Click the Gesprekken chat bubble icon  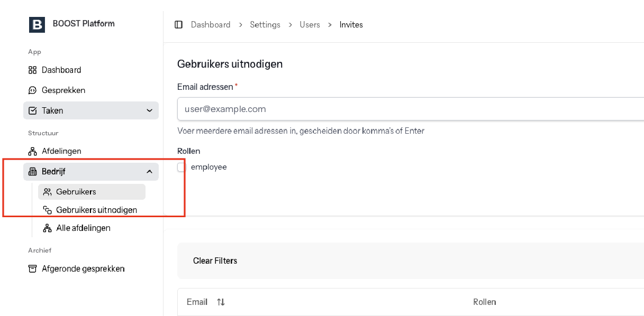pos(32,90)
